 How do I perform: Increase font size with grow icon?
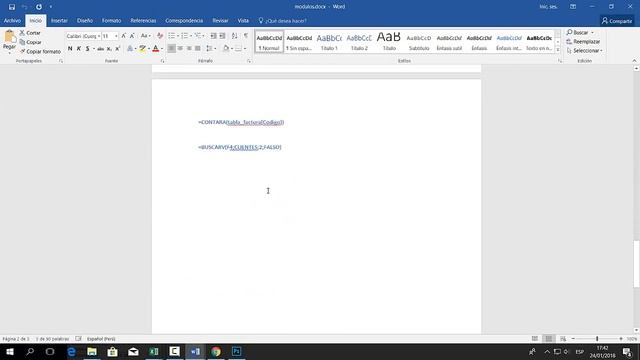tap(124, 36)
